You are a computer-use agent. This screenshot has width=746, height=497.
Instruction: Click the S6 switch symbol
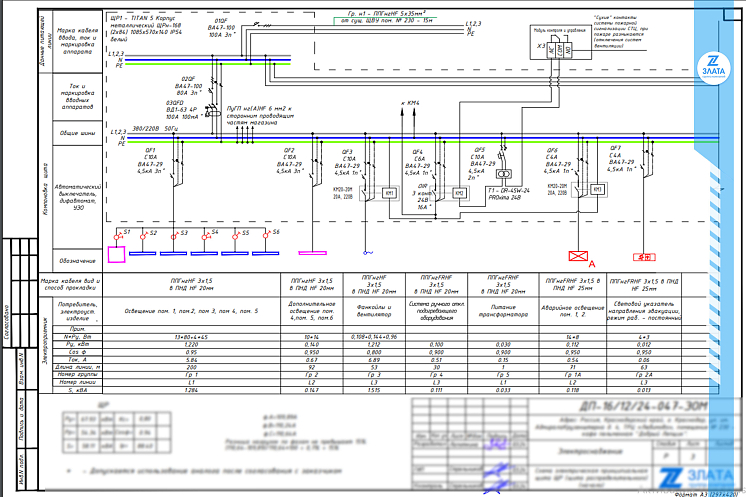pyautogui.click(x=271, y=233)
